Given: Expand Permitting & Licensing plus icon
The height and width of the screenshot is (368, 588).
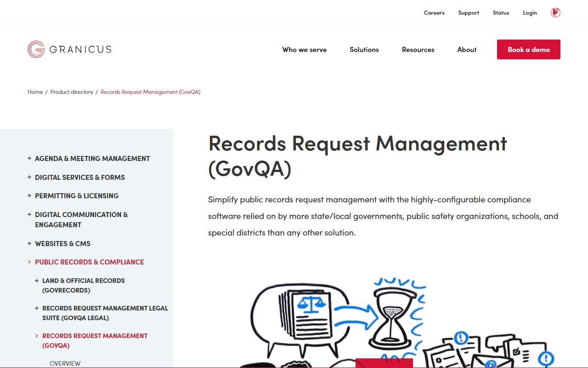Looking at the screenshot, I should click(29, 195).
